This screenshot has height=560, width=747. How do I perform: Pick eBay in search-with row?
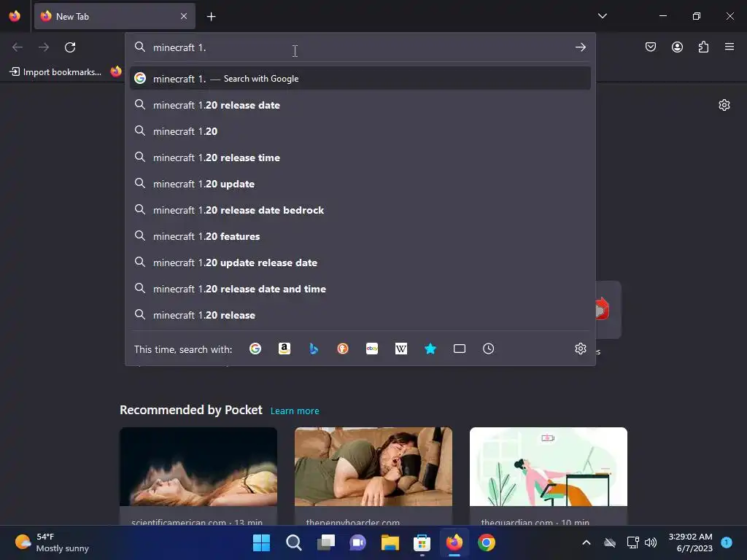pyautogui.click(x=372, y=349)
